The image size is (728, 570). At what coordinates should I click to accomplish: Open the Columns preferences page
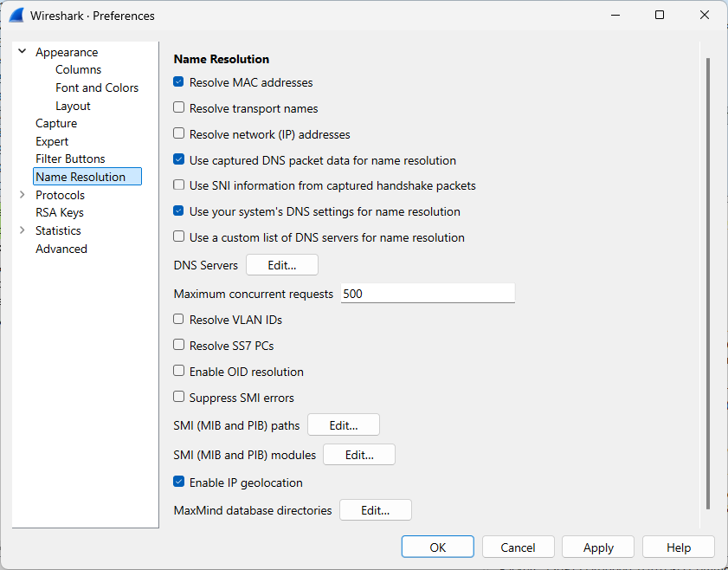pos(79,69)
